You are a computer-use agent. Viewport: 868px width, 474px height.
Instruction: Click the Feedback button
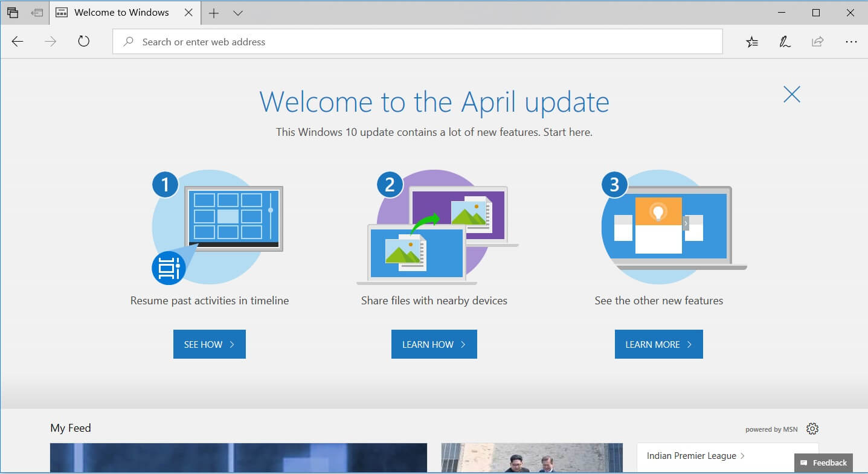824,463
